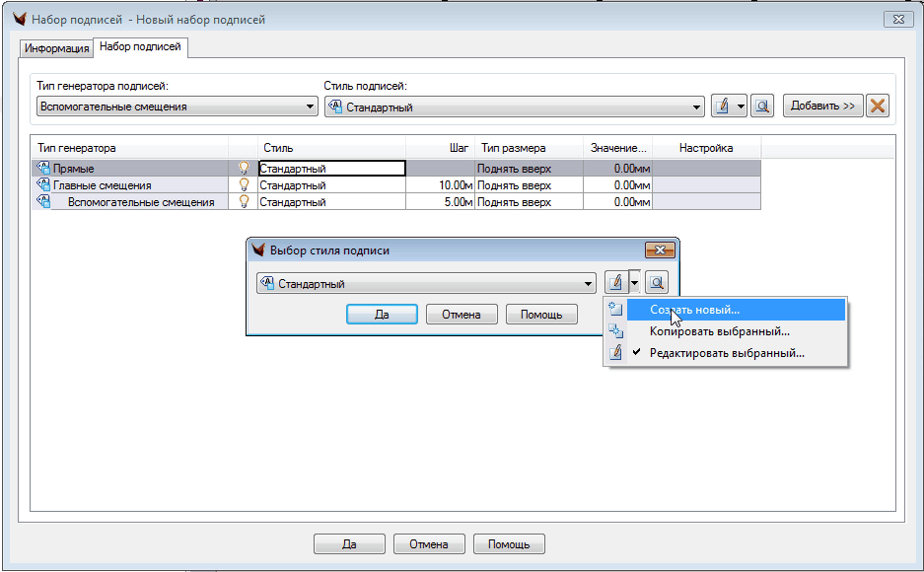The image size is (924, 572).
Task: Click the label icon of Главные смещения row
Action: pos(43,184)
